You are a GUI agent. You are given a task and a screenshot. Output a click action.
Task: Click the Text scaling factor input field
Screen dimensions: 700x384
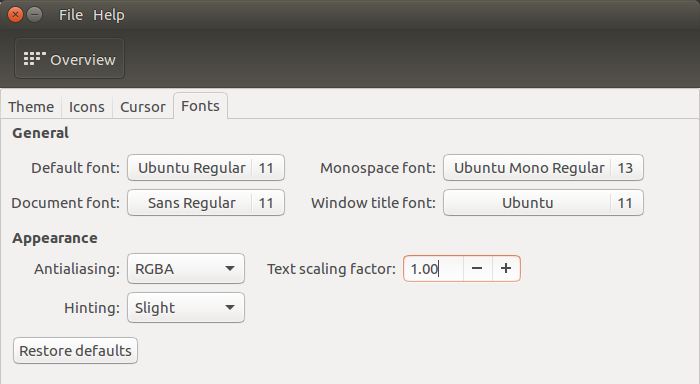click(x=433, y=269)
